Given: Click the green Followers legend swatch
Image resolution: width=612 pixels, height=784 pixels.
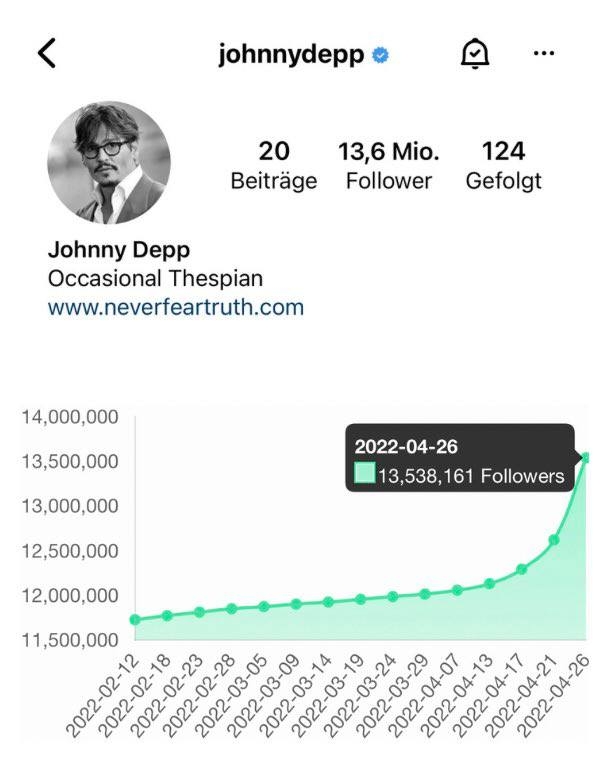Looking at the screenshot, I should pyautogui.click(x=365, y=474).
